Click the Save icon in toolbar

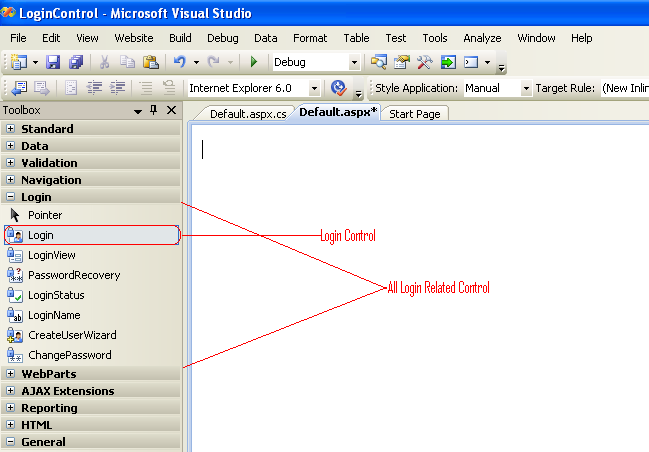click(x=53, y=63)
